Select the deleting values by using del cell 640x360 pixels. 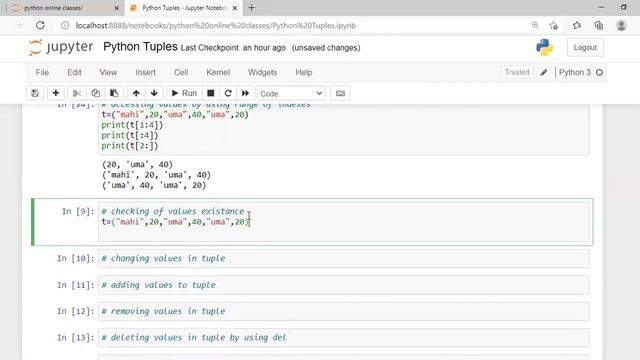tap(344, 338)
